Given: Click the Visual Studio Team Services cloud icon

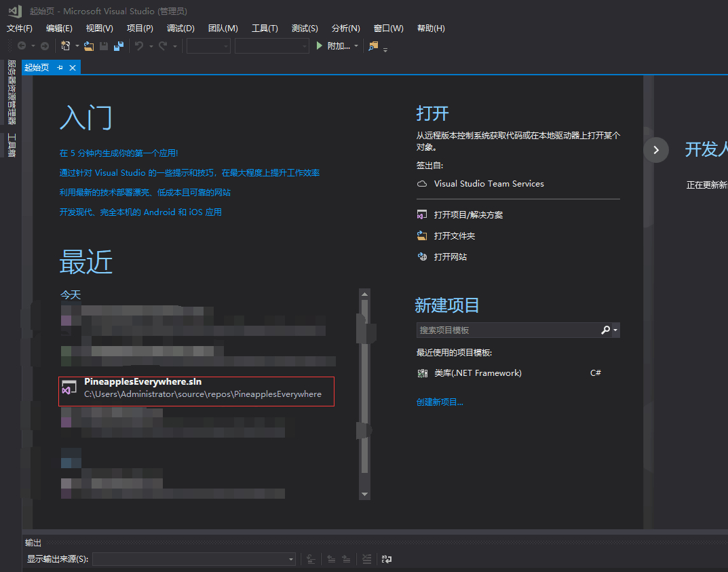Looking at the screenshot, I should pyautogui.click(x=422, y=183).
